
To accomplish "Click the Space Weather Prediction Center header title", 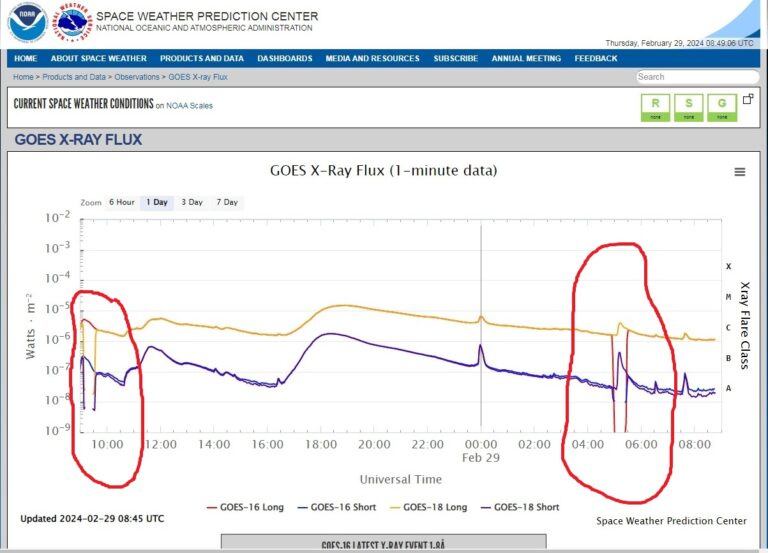I will click(x=207, y=16).
